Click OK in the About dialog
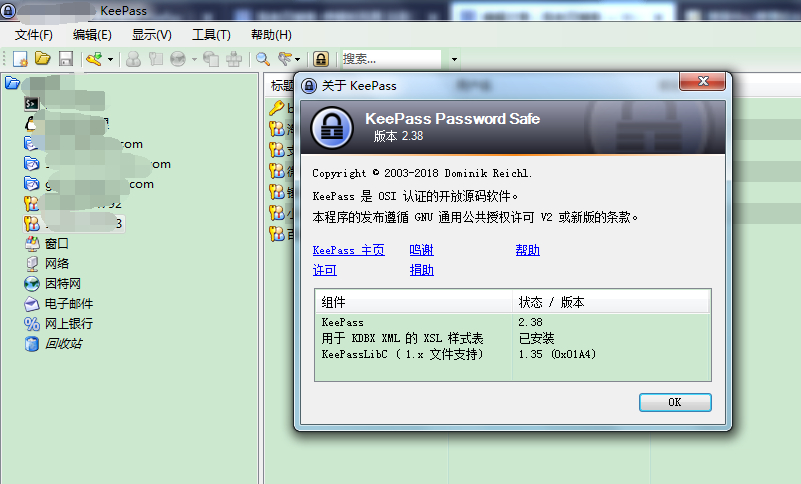Viewport: 801px width, 484px height. tap(675, 402)
